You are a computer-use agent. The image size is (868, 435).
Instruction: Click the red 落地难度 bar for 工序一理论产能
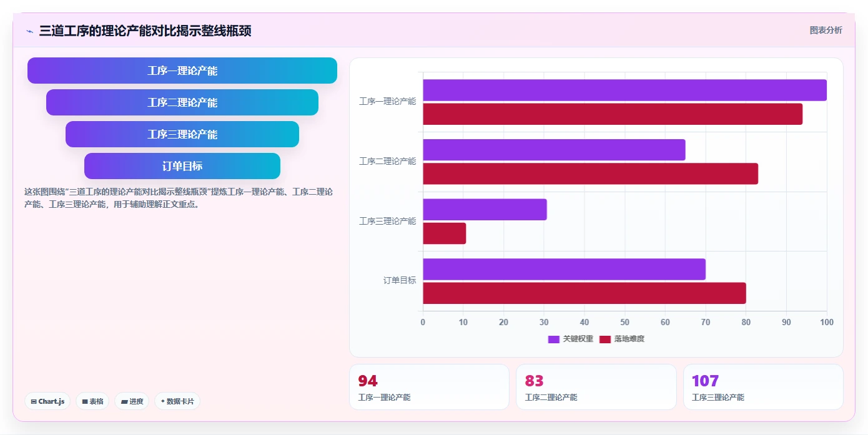[x=613, y=114]
